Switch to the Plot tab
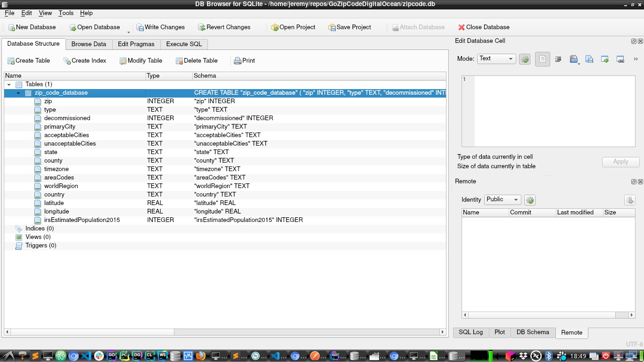This screenshot has width=644, height=362. point(500,332)
